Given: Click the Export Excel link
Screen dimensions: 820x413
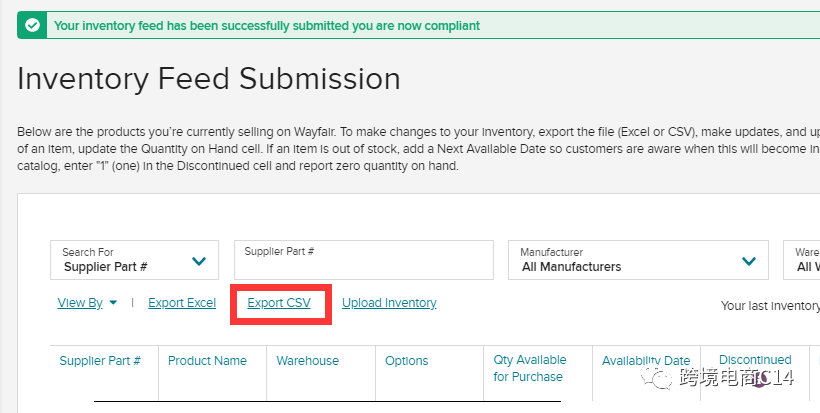Looking at the screenshot, I should [182, 303].
